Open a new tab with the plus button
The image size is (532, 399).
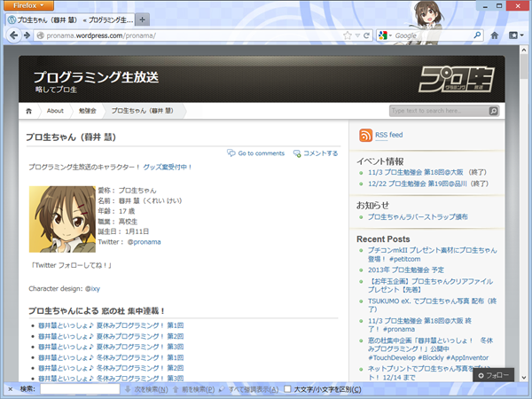pos(142,20)
